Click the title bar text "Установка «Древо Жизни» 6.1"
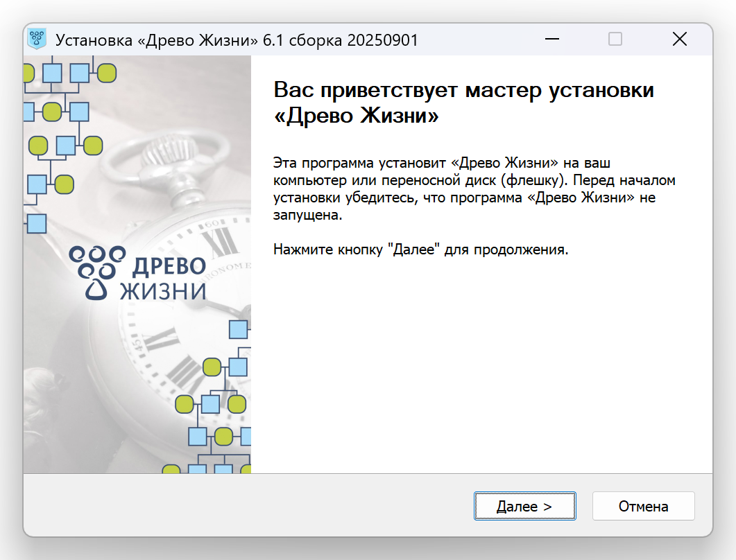Screen dimensions: 736x560 pyautogui.click(x=169, y=40)
